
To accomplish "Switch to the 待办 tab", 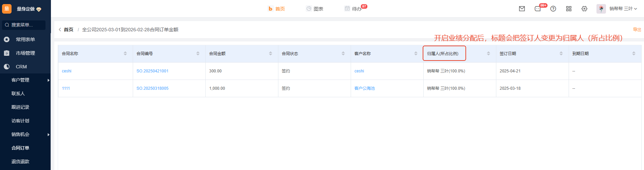I will click(x=353, y=9).
